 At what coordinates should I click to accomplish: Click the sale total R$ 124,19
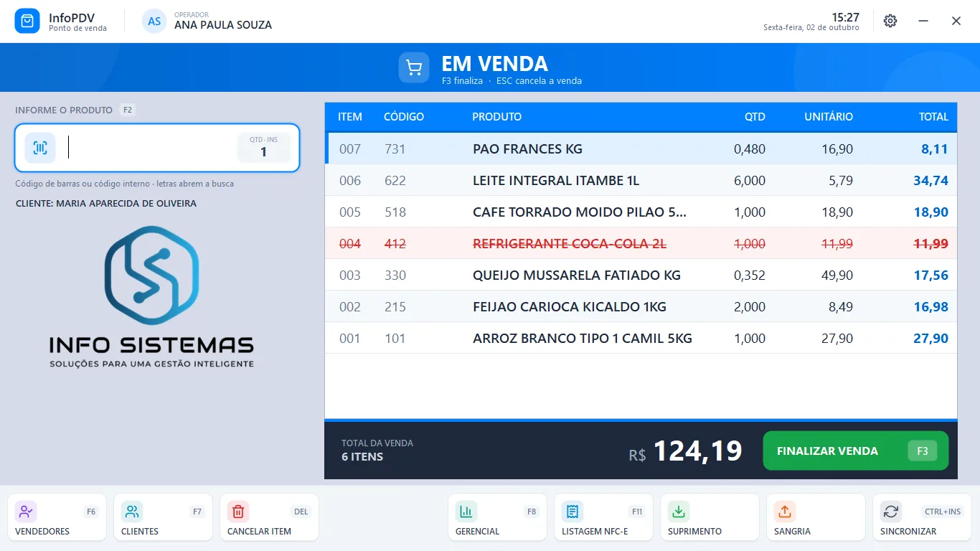coord(685,451)
